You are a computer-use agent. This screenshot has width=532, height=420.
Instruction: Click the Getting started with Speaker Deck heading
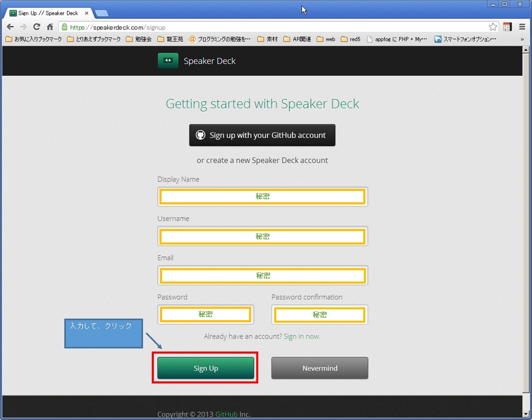tap(262, 104)
